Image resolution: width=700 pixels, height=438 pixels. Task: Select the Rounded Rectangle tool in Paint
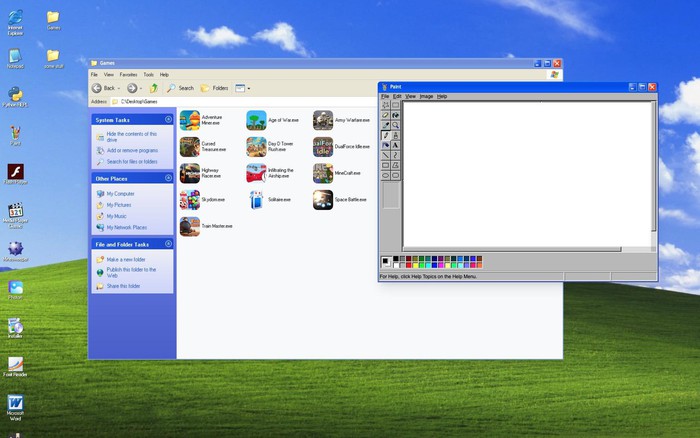pyautogui.click(x=396, y=175)
